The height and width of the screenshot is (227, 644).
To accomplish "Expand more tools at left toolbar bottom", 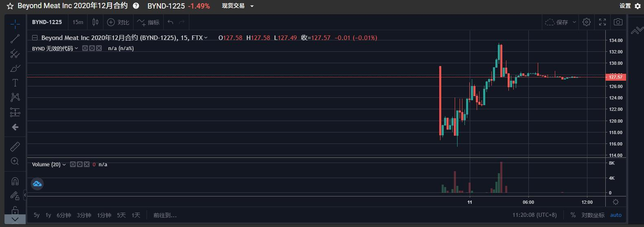I will point(15,219).
